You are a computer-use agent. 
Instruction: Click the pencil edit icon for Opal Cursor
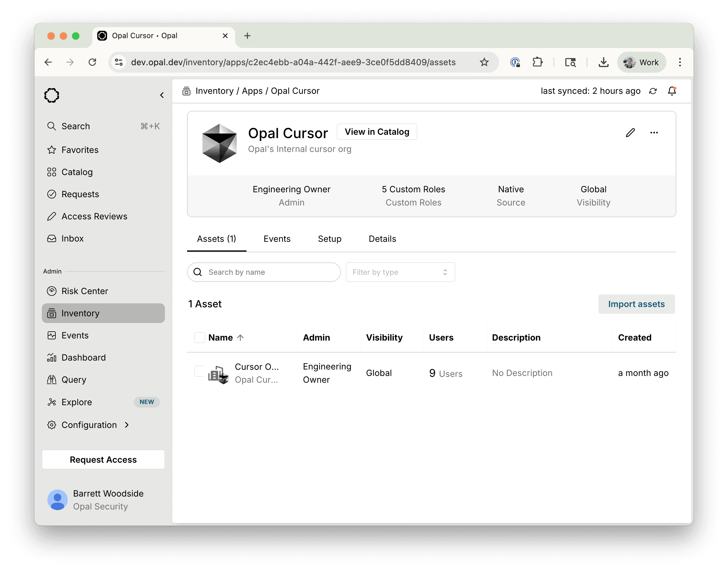pos(630,133)
